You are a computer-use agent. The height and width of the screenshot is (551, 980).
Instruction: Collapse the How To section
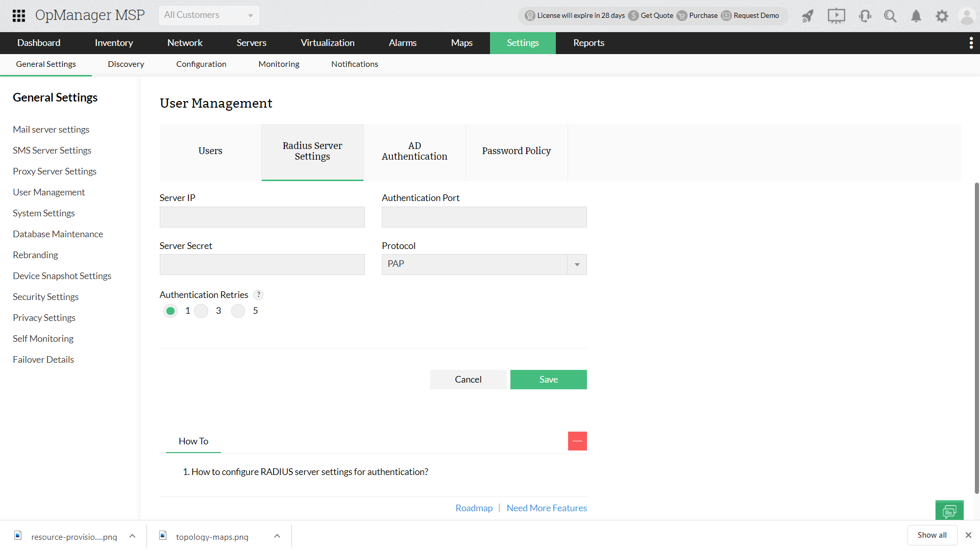coord(577,441)
